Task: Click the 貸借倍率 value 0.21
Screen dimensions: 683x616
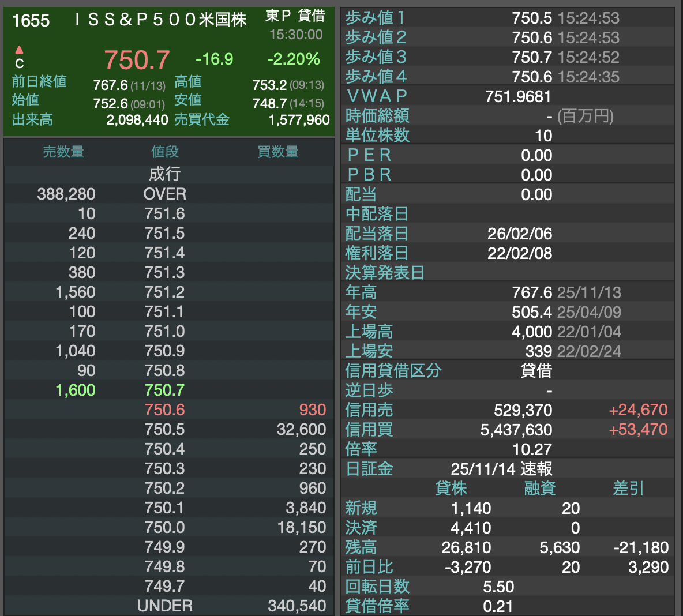Action: point(498,606)
